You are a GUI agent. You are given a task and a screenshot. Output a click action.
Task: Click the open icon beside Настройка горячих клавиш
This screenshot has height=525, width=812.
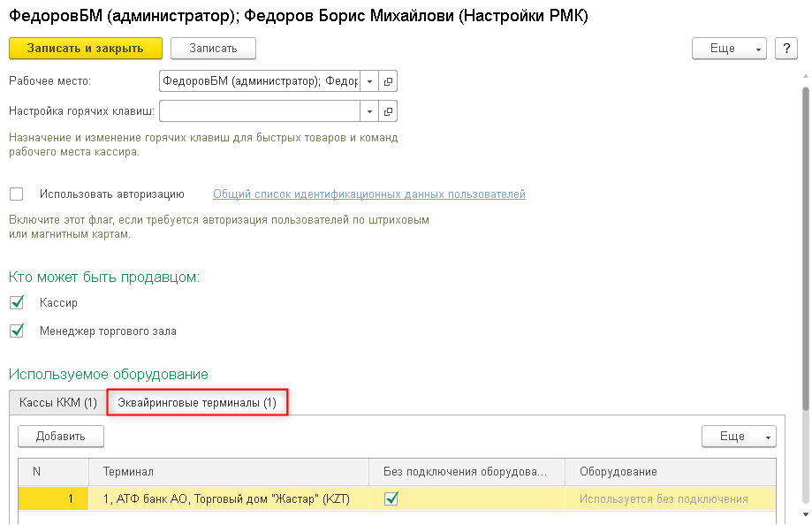pos(389,111)
